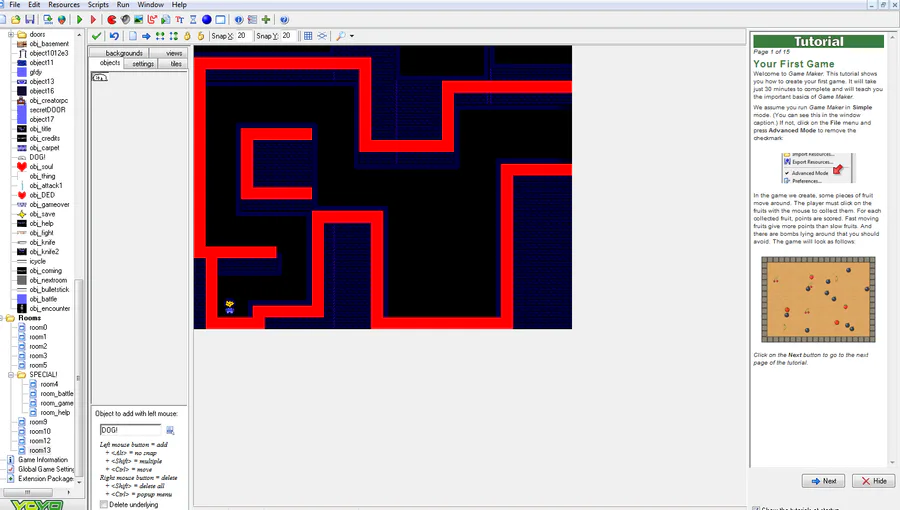Viewport: 900px width, 510px height.
Task: Create an object with the blue ball icon
Action: click(207, 20)
